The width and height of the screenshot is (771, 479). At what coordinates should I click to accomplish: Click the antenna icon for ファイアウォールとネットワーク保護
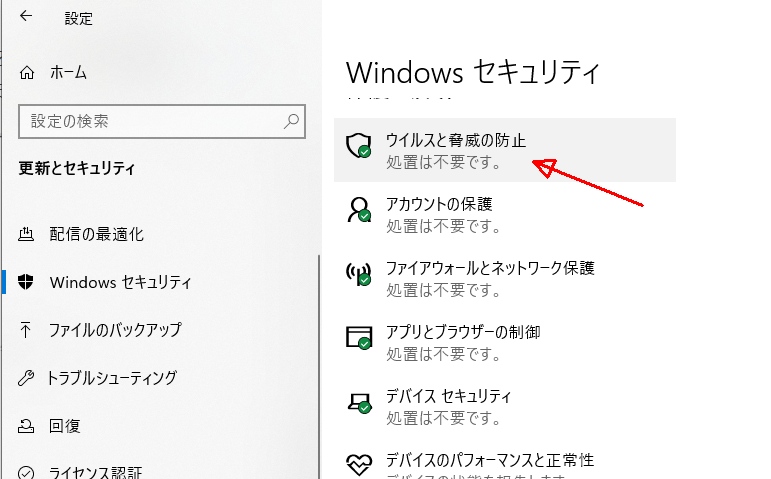point(358,273)
